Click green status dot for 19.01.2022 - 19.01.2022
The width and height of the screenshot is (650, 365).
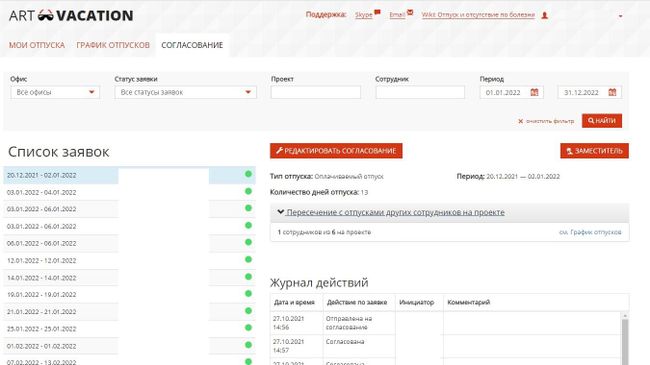click(248, 294)
